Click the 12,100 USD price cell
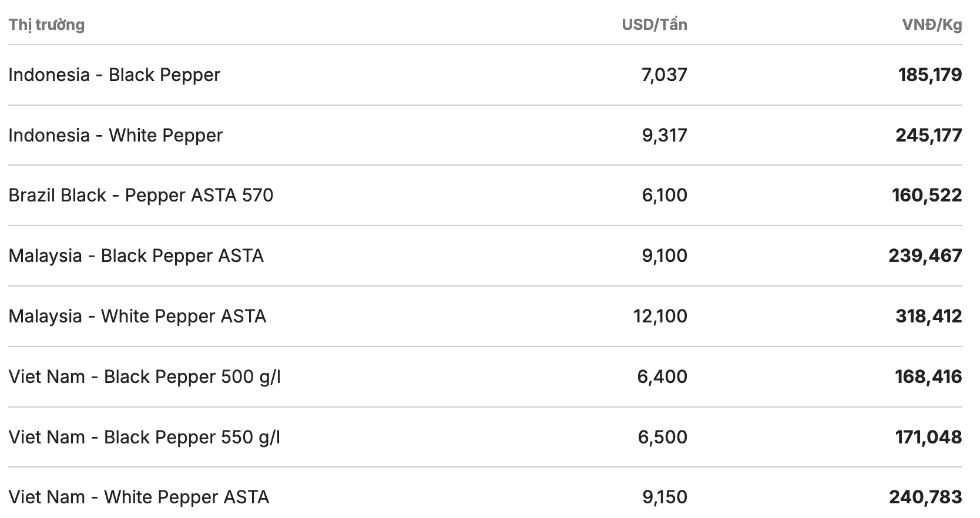The image size is (980, 518). (660, 317)
